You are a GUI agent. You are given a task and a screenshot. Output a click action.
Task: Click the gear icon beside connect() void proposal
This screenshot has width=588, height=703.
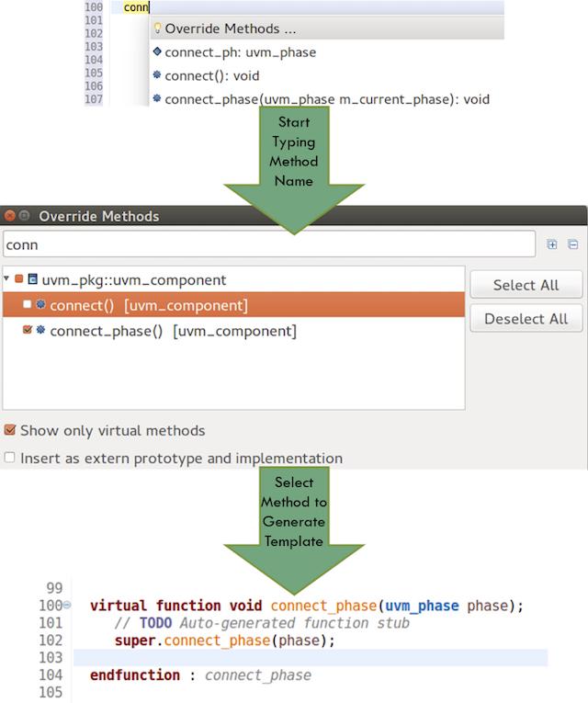[x=157, y=74]
